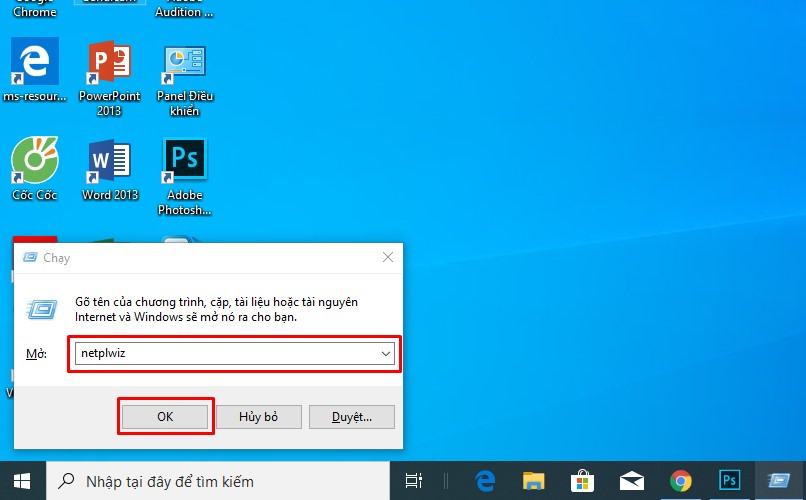Open the Mail app on the taskbar
The height and width of the screenshot is (500, 806).
[632, 482]
